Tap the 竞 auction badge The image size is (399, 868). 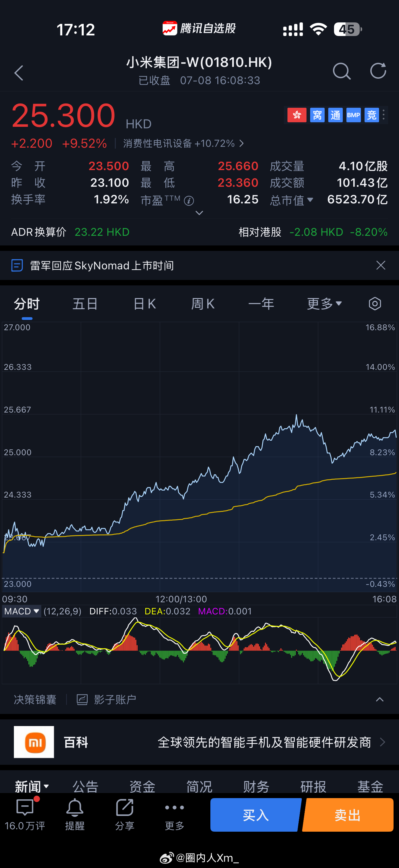371,115
